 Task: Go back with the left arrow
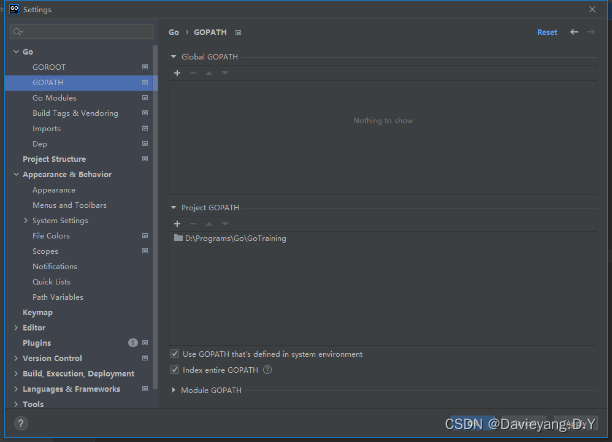click(574, 32)
